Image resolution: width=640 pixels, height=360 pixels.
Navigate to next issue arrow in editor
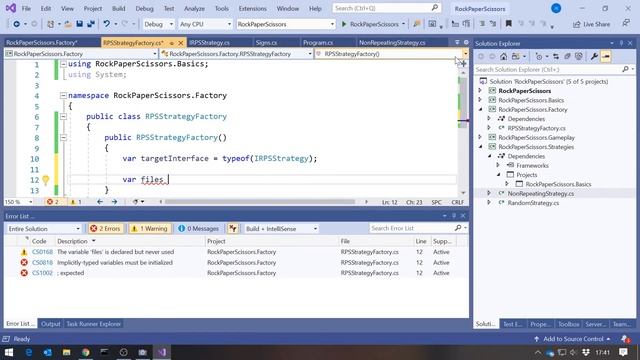tap(114, 202)
